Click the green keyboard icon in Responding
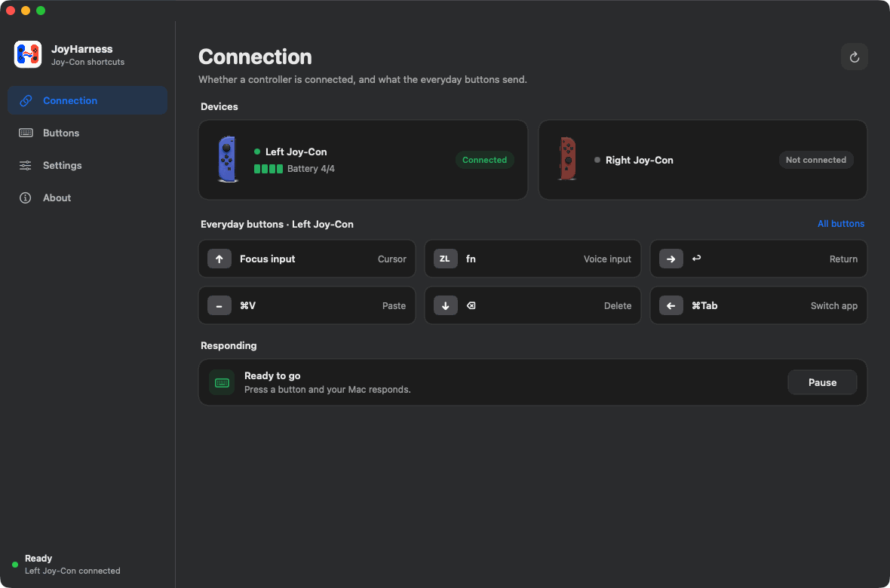Viewport: 890px width, 588px height. pos(222,382)
